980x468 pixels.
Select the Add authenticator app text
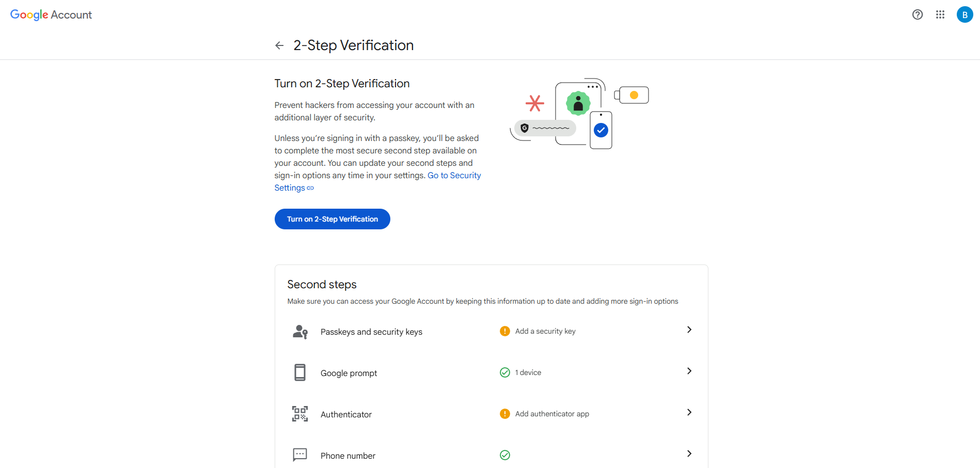[551, 414]
